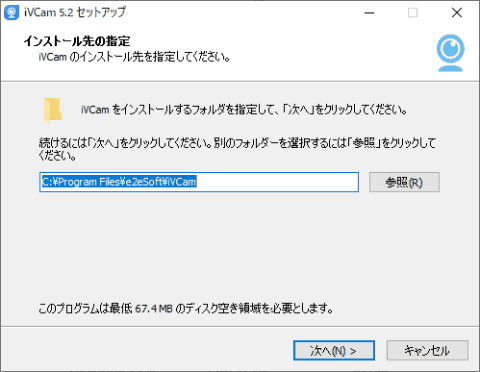Click the disabled maximize button

[413, 13]
